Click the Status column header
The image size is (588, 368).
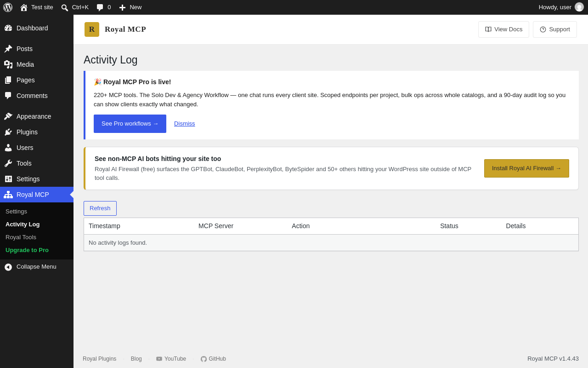(x=449, y=226)
